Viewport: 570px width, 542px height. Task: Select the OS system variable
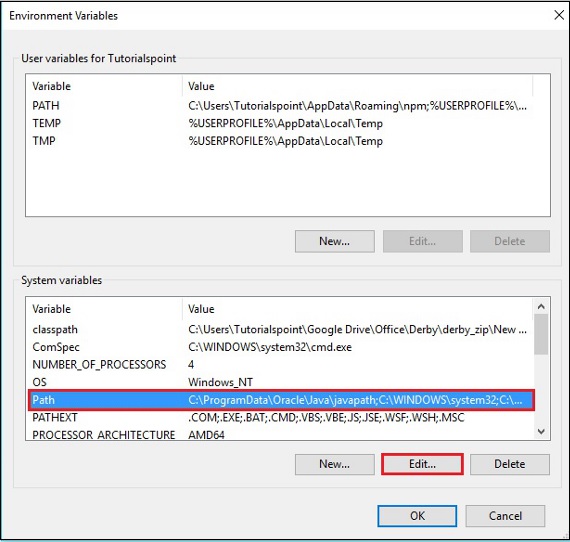click(279, 382)
